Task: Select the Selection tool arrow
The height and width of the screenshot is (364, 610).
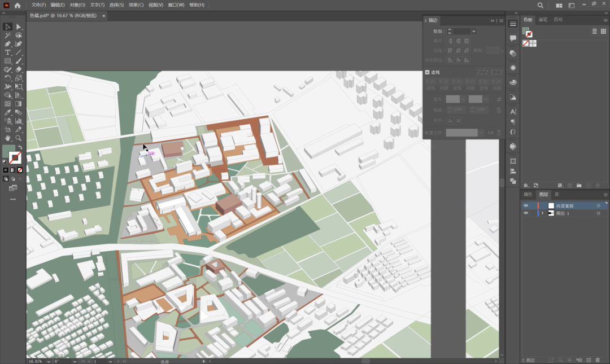Action: [7, 27]
